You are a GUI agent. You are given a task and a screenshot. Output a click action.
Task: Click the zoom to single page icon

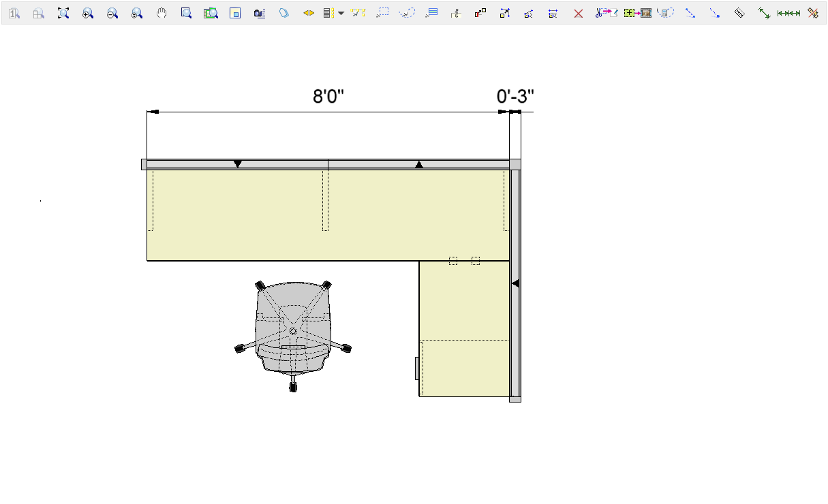click(14, 13)
